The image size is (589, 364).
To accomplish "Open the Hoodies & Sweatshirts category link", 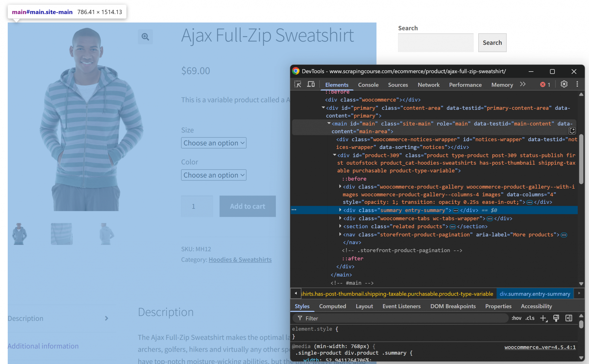I will click(x=240, y=259).
